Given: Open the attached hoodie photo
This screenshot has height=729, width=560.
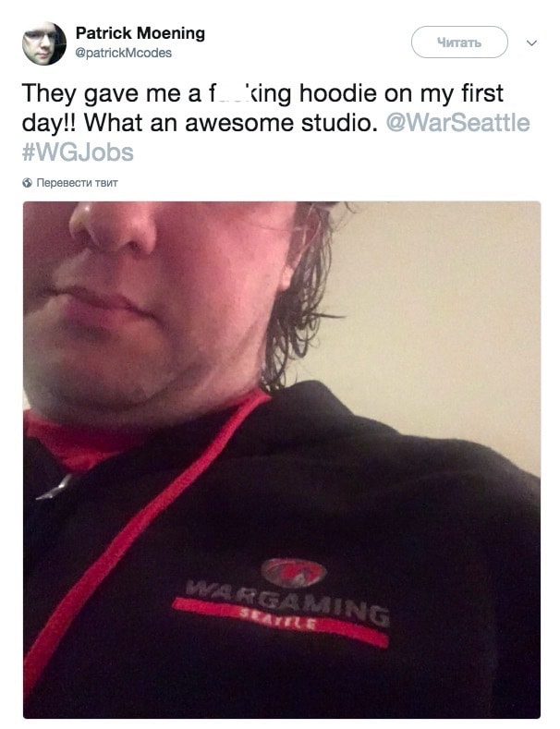Looking at the screenshot, I should (x=282, y=460).
